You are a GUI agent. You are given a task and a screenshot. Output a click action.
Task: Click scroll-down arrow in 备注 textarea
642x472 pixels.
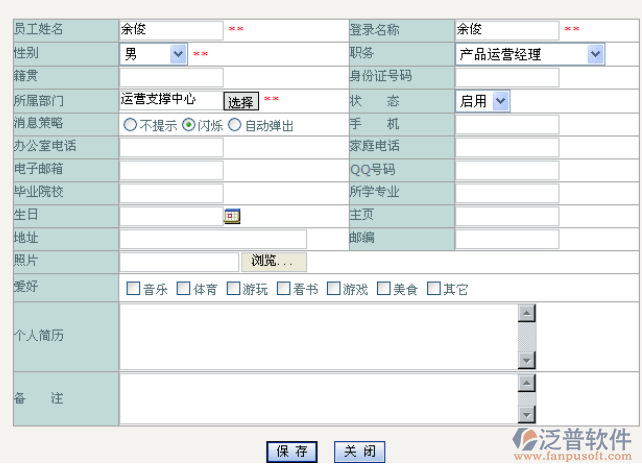point(526,414)
